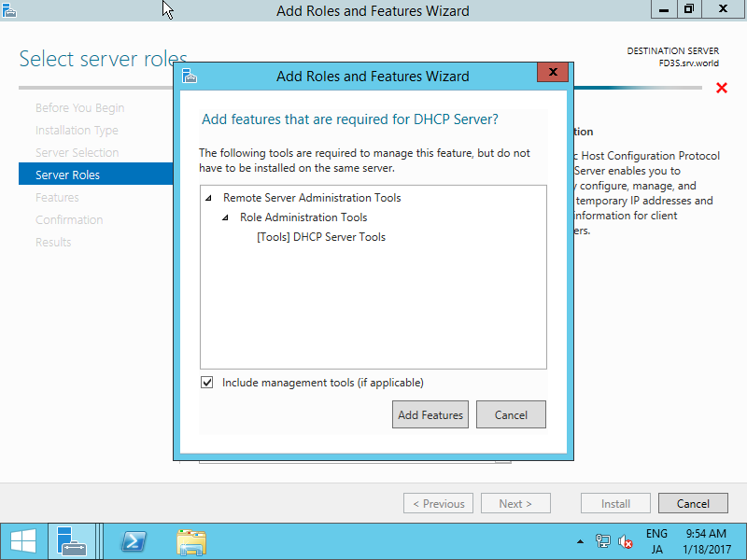Click the network tray icon
This screenshot has width=747, height=560.
click(x=602, y=541)
